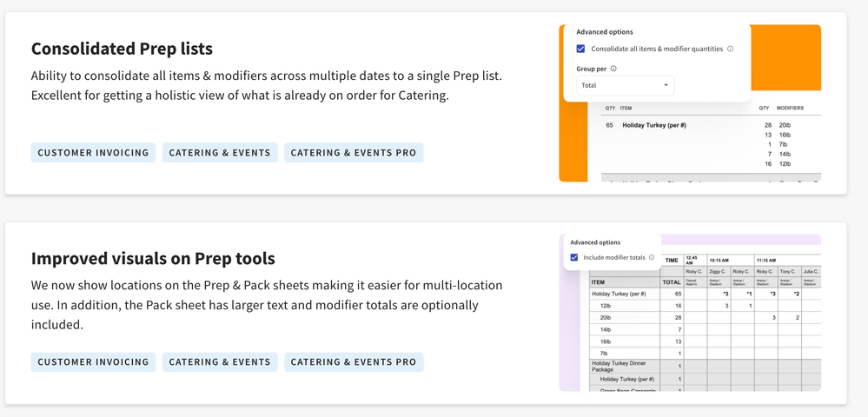Click the TIME header in the Pack sheet preview
Screen dimensions: 868x417
click(x=672, y=260)
